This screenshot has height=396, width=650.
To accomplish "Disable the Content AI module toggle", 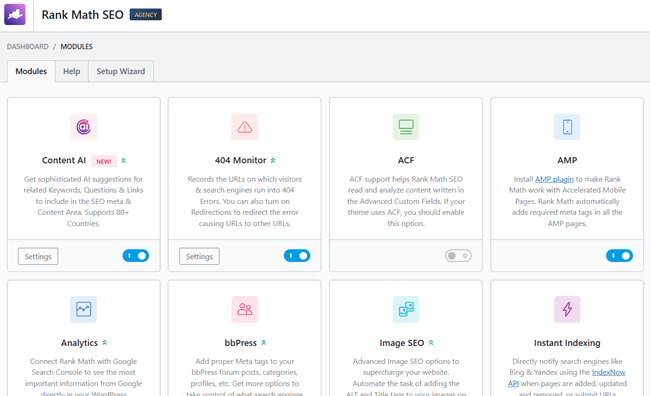I will pos(136,255).
